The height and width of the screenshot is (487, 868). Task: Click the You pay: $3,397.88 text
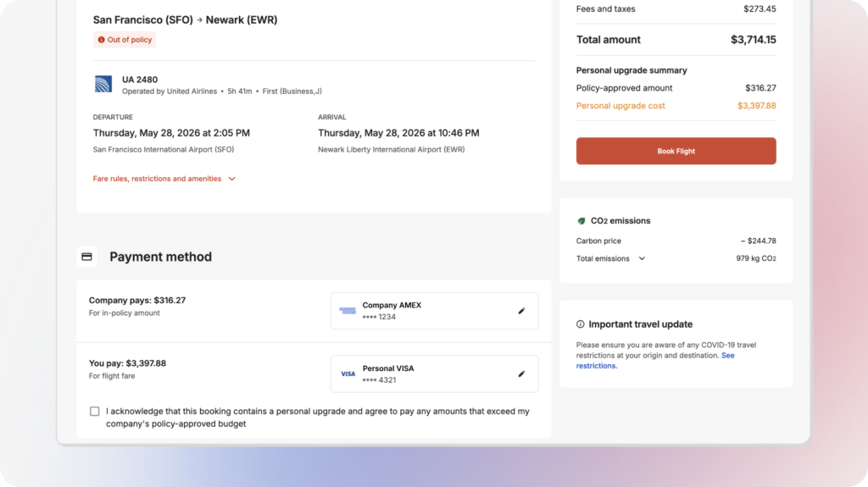tap(127, 363)
